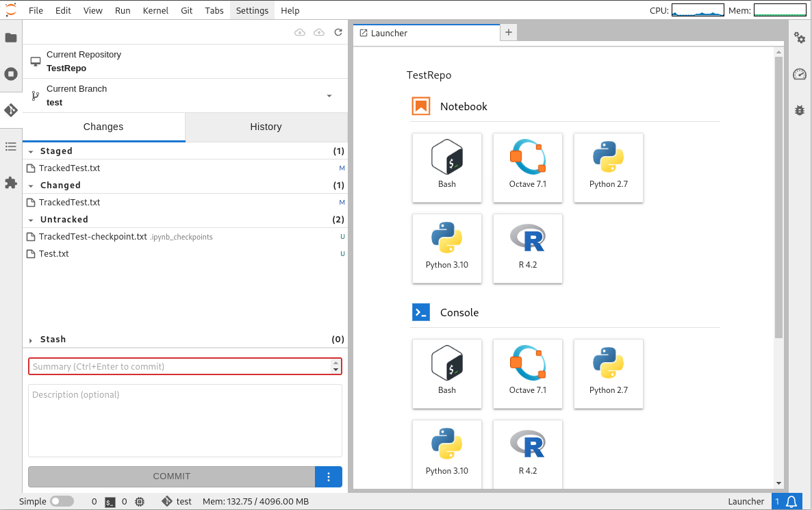The image size is (812, 510).
Task: Click Launcher label in status bar
Action: point(746,501)
